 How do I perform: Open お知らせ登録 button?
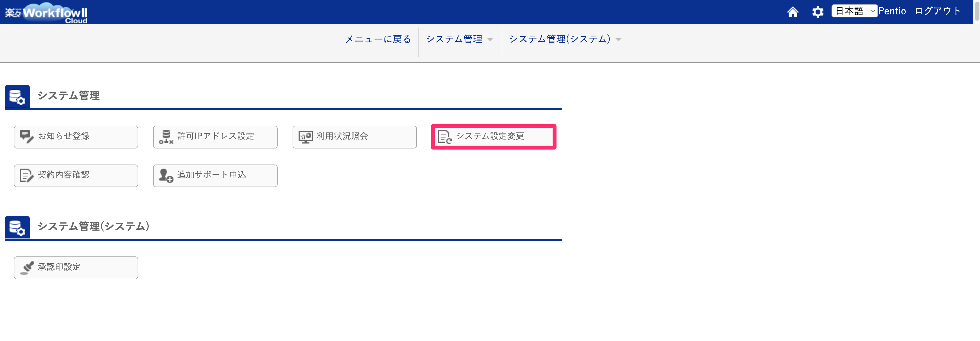[x=76, y=137]
